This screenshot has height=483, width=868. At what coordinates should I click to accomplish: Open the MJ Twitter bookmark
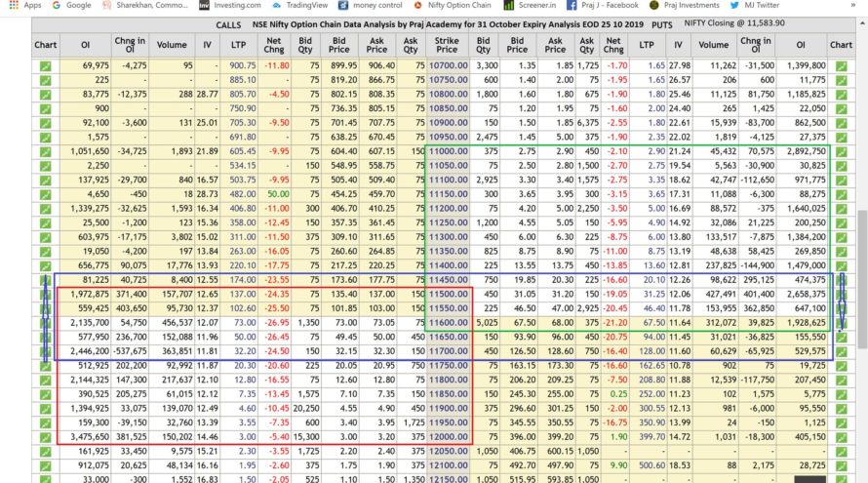[x=755, y=5]
